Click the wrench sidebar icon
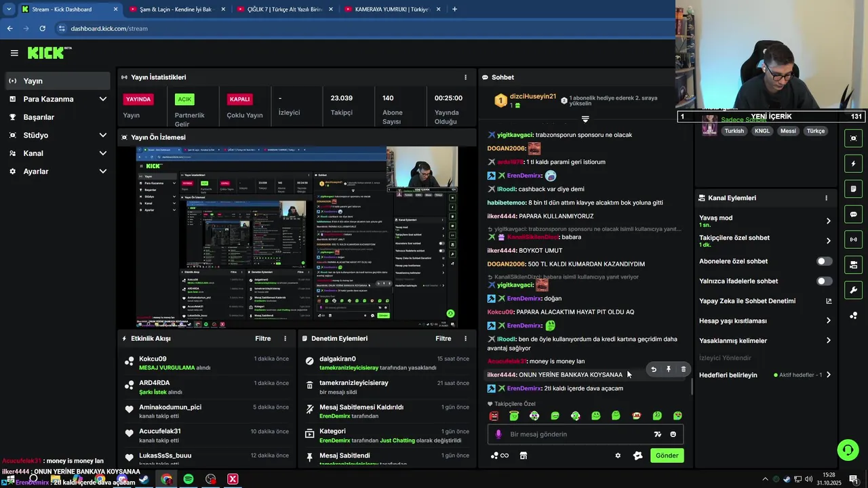 853,290
